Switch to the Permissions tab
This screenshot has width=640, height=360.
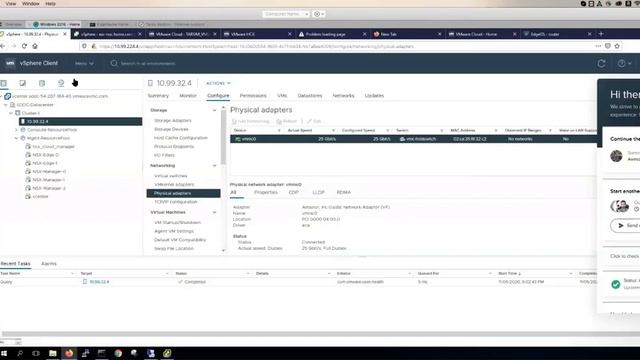(x=253, y=96)
